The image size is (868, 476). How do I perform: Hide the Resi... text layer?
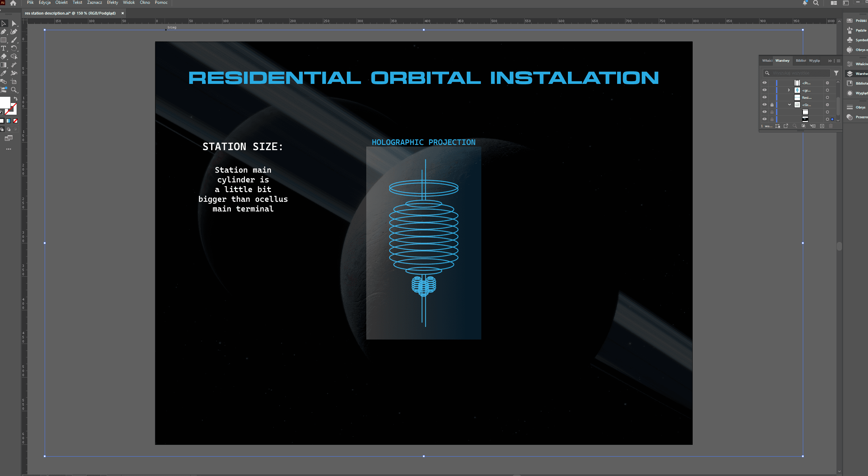[764, 97]
